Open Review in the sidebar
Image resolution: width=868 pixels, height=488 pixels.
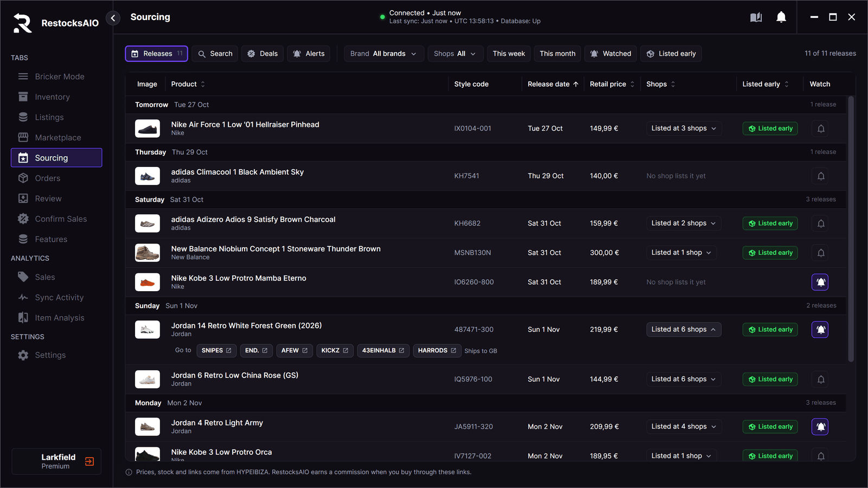pyautogui.click(x=56, y=198)
